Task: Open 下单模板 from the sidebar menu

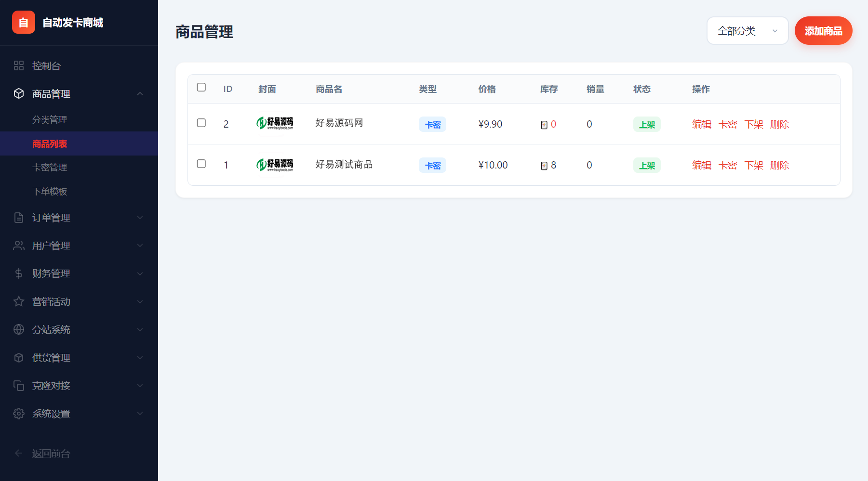Action: (49, 191)
